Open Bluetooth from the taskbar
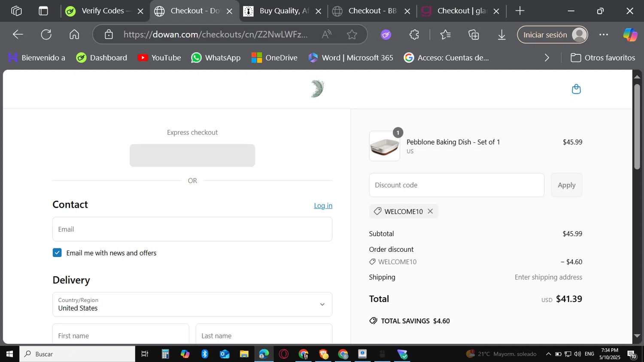The width and height of the screenshot is (644, 362). 205,354
